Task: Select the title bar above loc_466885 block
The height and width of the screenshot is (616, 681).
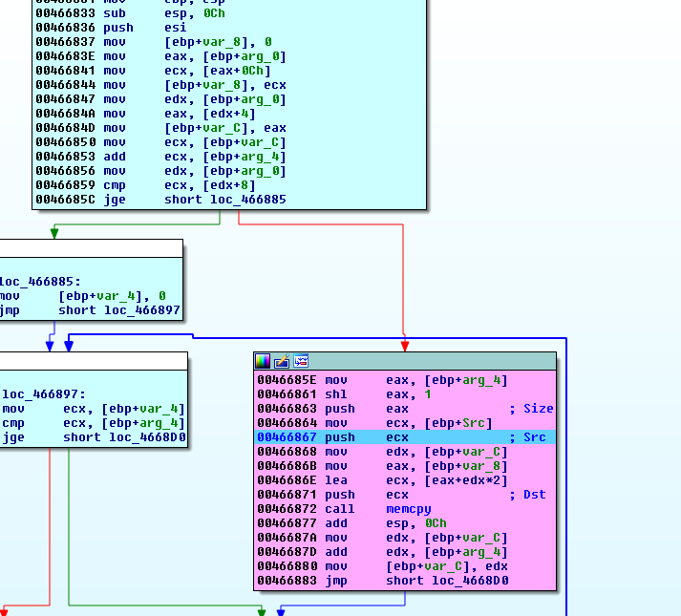Action: [x=91, y=248]
